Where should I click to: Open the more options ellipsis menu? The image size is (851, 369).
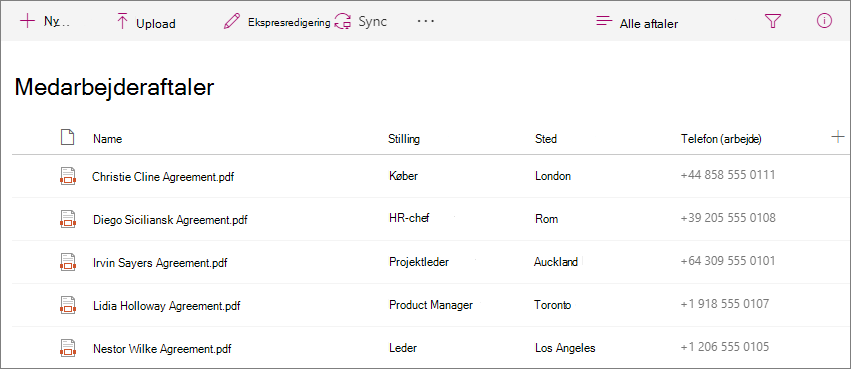point(426,21)
